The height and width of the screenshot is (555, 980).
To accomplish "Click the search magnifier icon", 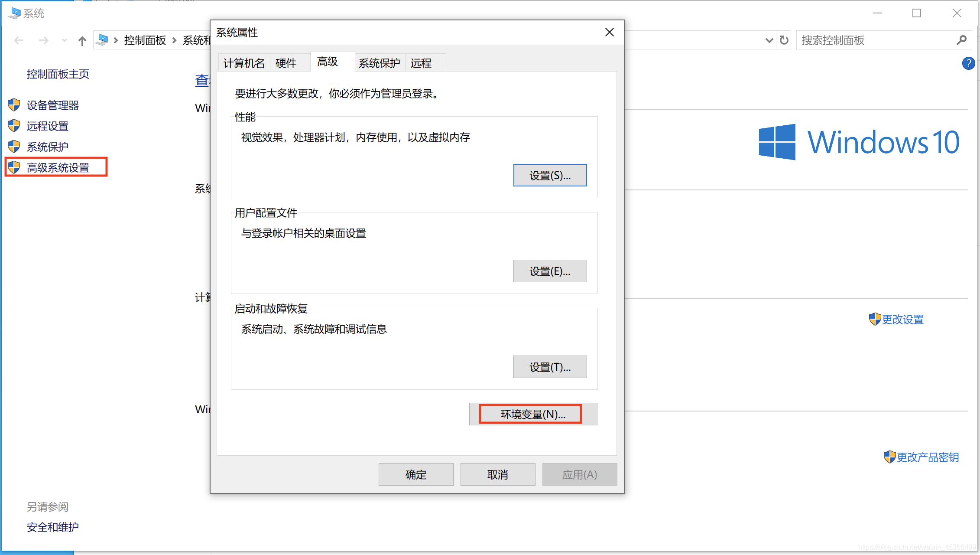I will click(x=961, y=40).
